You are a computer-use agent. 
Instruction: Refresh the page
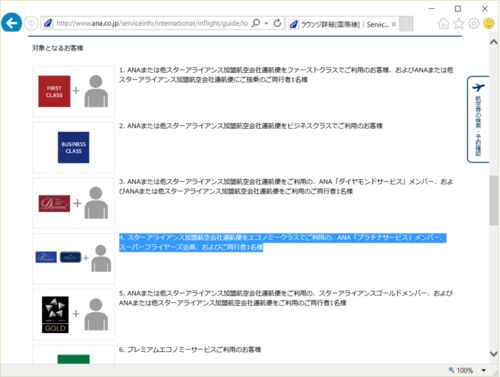click(277, 23)
